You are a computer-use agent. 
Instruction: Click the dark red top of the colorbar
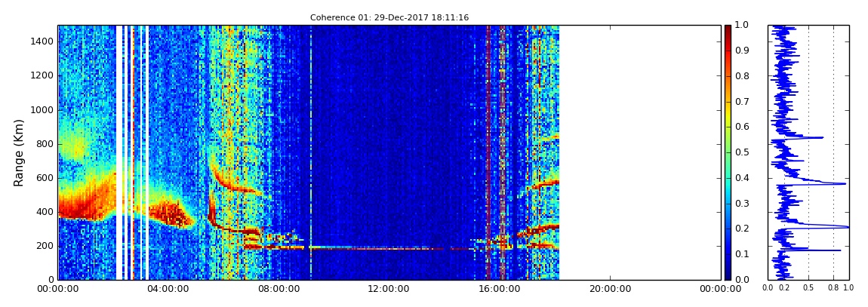(728, 29)
